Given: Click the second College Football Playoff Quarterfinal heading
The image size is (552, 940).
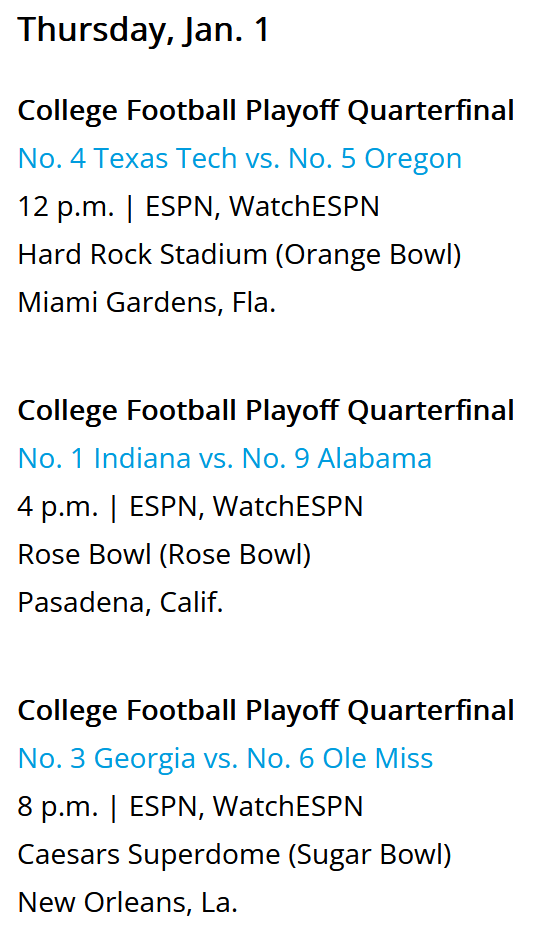Looking at the screenshot, I should click(266, 411).
